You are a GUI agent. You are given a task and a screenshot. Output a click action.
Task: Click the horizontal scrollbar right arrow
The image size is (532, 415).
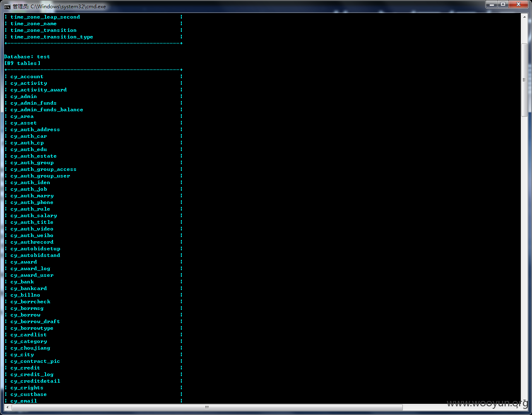[517, 407]
